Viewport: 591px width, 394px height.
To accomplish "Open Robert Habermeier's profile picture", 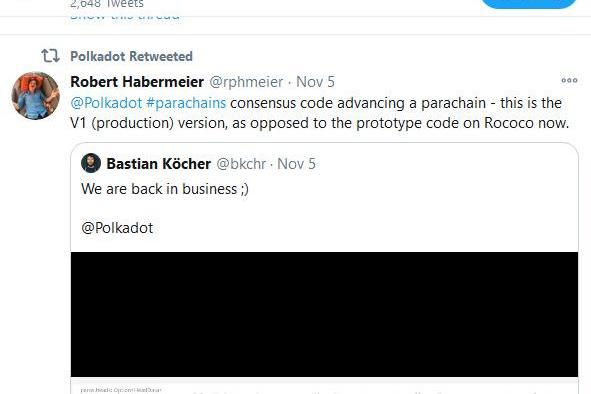I will 35,96.
